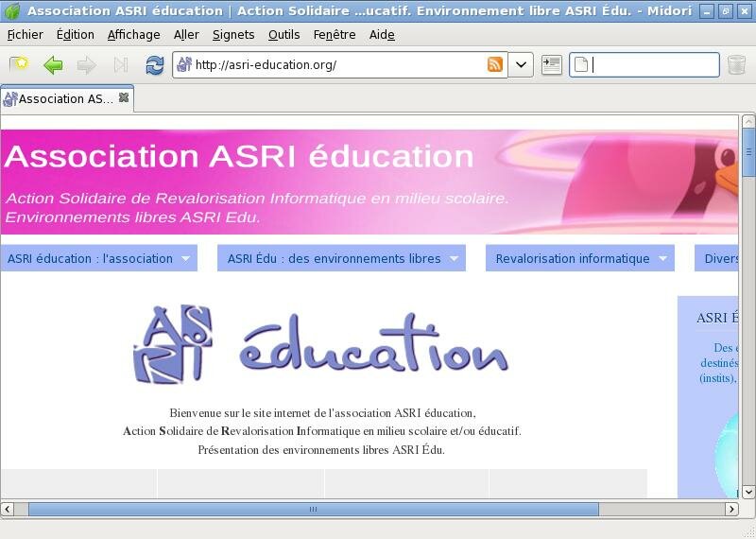Open the Signets menu
Image resolution: width=756 pixels, height=539 pixels.
pos(233,35)
